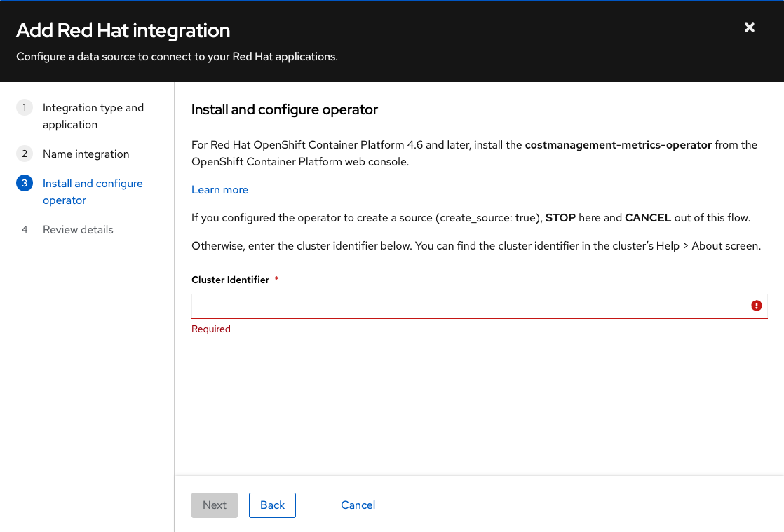
Task: Select step 3 Install and configure operator
Action: (x=93, y=192)
